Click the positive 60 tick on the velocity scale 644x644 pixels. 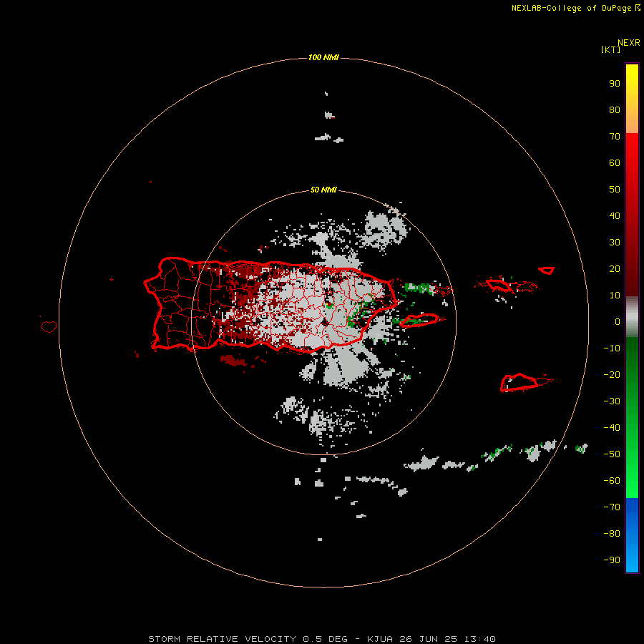point(615,163)
